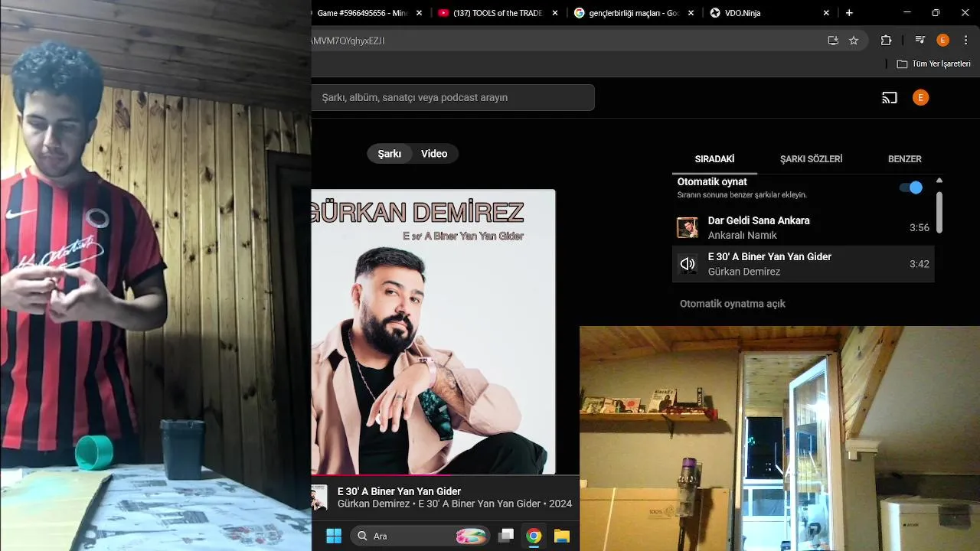The image size is (980, 551).
Task: Click the taskbar Ara search box
Action: coord(420,536)
